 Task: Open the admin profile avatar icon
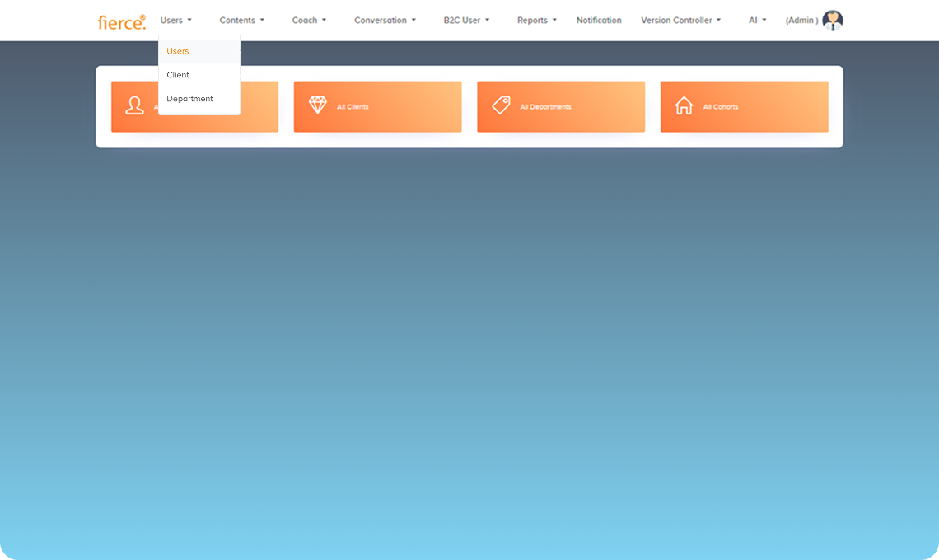coord(834,20)
